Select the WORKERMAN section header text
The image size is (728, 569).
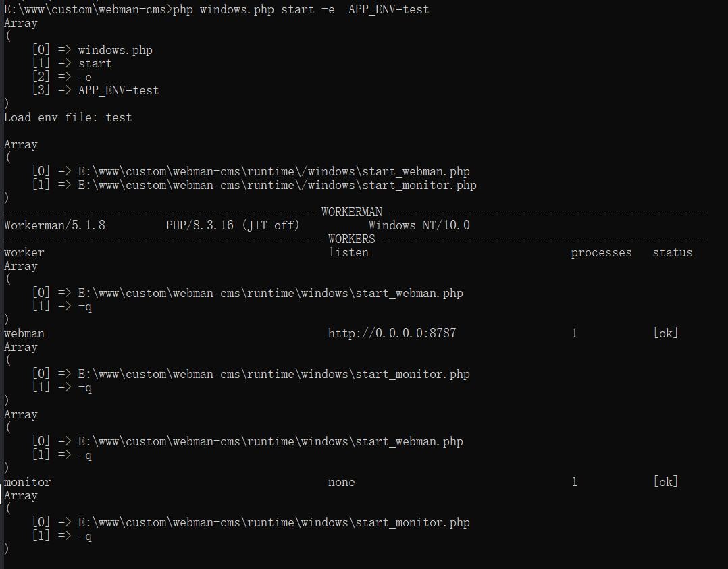(351, 212)
